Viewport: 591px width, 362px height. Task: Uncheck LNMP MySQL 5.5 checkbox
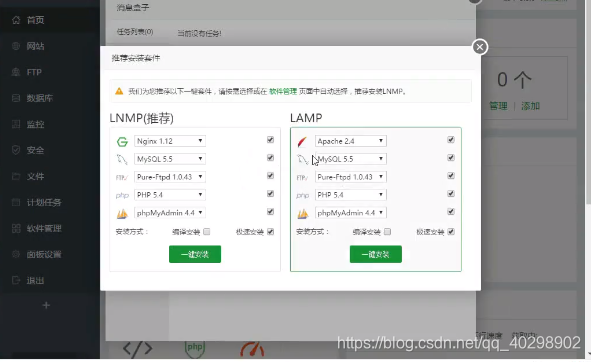pyautogui.click(x=270, y=158)
